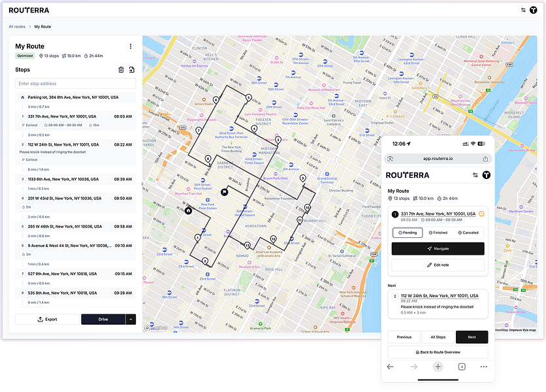Select map pin number 8

208,159
